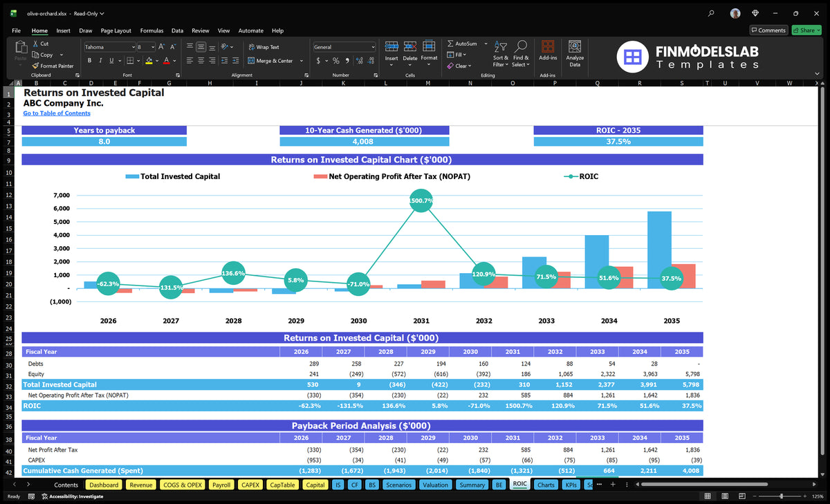Select the Valuation sheet tab

tap(435, 485)
